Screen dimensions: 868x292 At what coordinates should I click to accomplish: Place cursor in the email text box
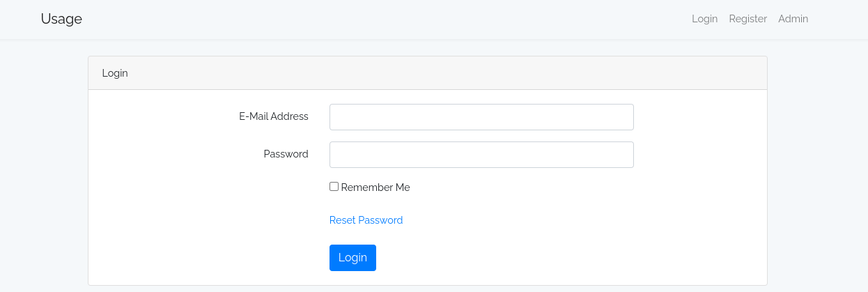pos(481,117)
